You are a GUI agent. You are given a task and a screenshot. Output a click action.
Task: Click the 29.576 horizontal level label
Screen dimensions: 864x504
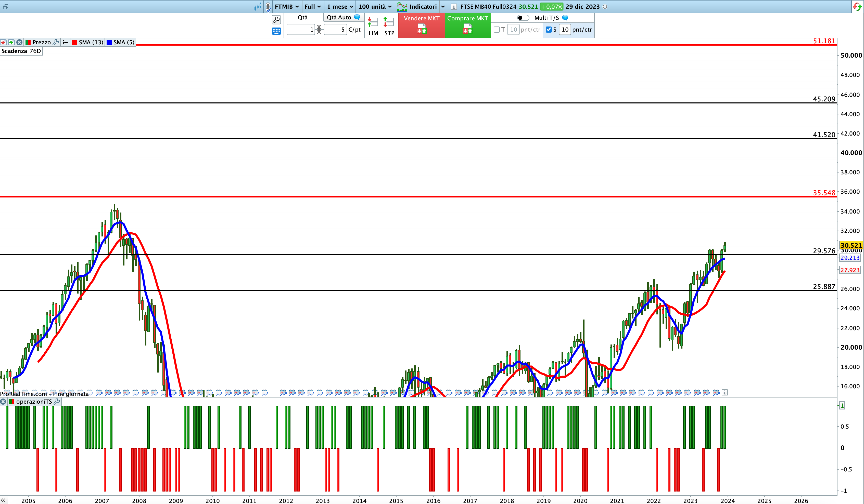(824, 251)
